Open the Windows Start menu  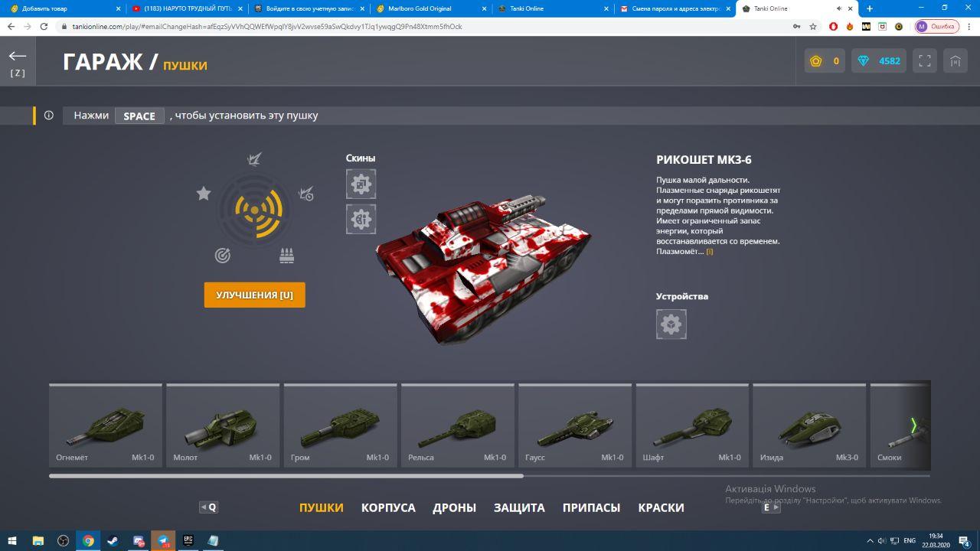(x=13, y=540)
